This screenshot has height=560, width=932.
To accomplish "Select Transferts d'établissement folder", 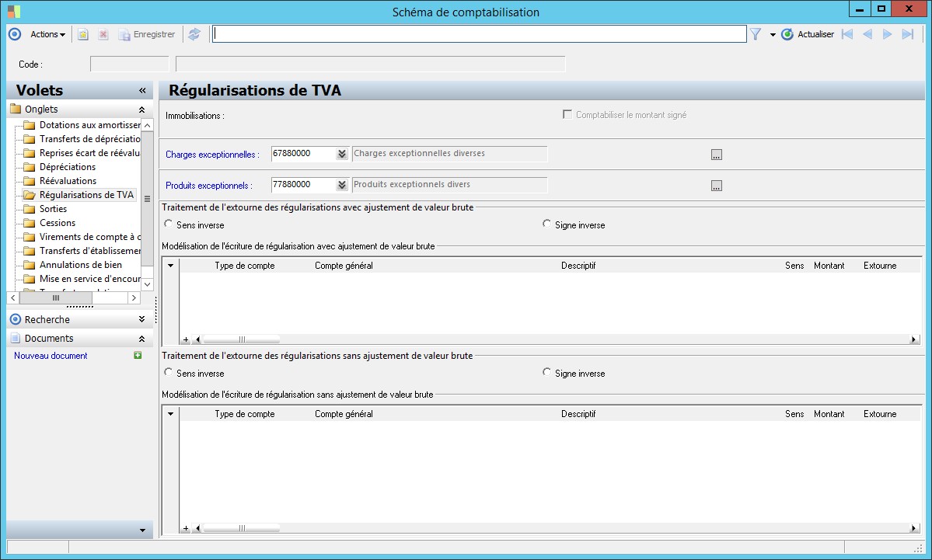I will tap(82, 251).
